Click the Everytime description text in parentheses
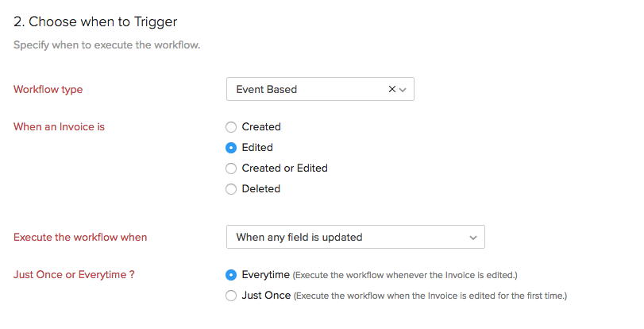The height and width of the screenshot is (329, 644). 405,276
